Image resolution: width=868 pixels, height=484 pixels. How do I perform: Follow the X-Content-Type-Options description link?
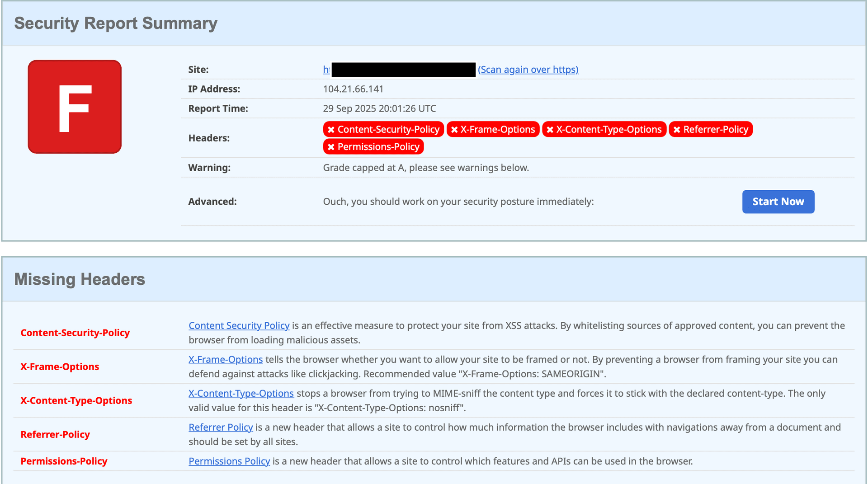(x=241, y=394)
